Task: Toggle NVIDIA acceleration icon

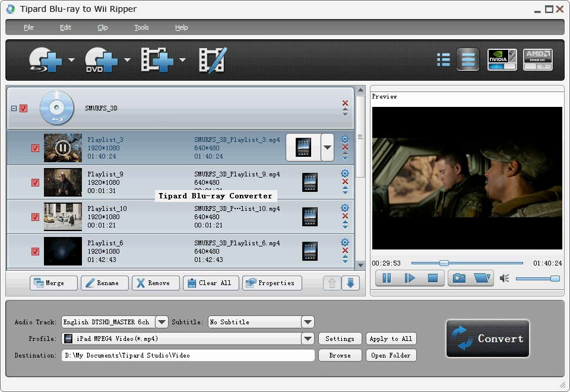Action: point(502,59)
